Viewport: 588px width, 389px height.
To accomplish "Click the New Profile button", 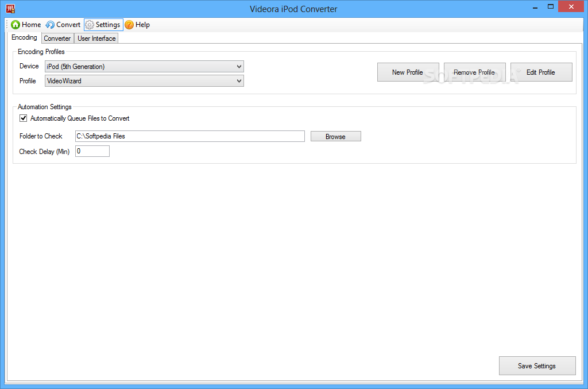I will pos(408,72).
